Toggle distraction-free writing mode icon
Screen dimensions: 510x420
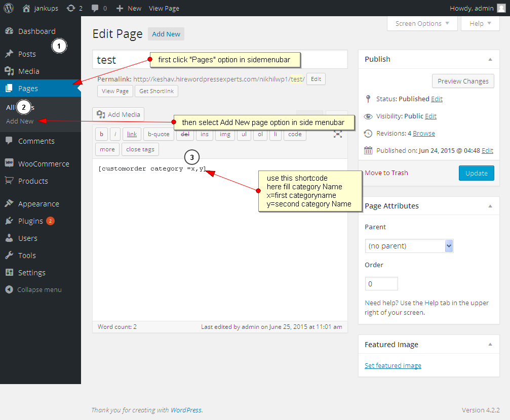click(338, 134)
